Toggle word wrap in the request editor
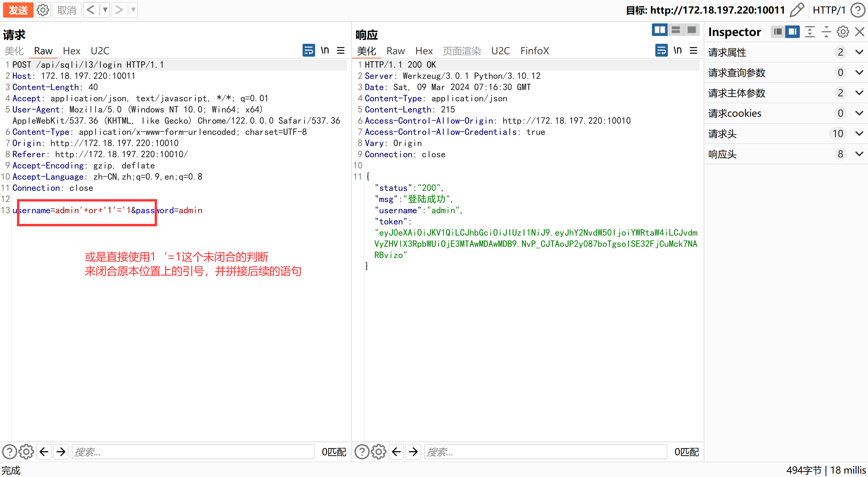 tap(308, 50)
